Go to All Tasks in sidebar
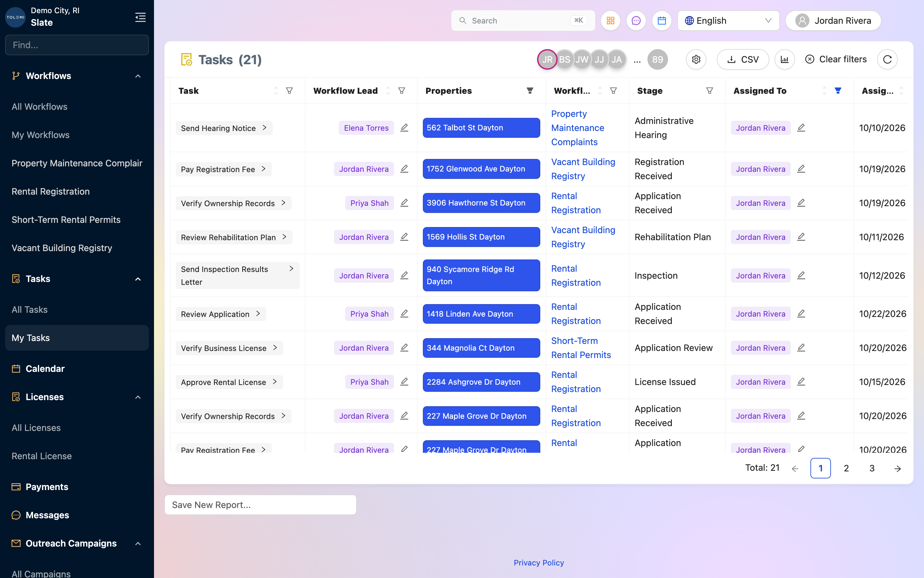This screenshot has height=578, width=924. (x=30, y=310)
